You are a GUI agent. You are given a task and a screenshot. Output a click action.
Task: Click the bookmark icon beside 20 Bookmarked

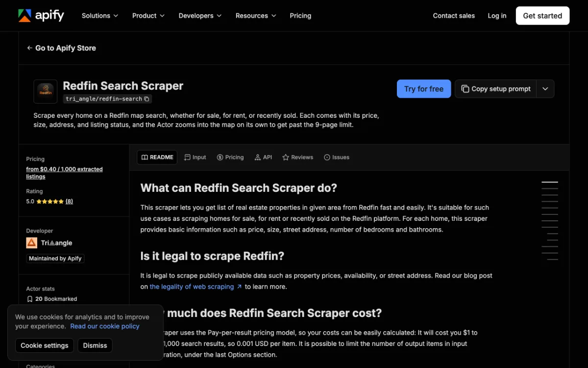30,299
